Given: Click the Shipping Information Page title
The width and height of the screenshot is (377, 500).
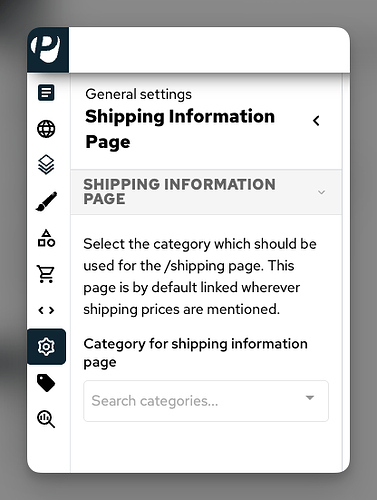Looking at the screenshot, I should click(x=180, y=129).
